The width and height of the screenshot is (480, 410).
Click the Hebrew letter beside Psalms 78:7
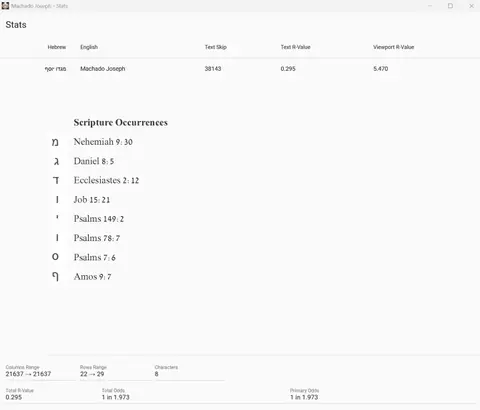coord(57,238)
